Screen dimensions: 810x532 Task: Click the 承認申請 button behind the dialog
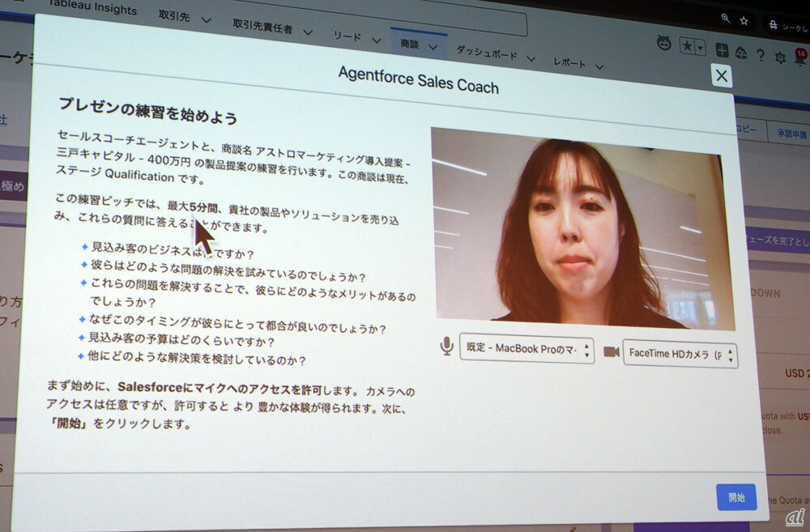pos(791,134)
